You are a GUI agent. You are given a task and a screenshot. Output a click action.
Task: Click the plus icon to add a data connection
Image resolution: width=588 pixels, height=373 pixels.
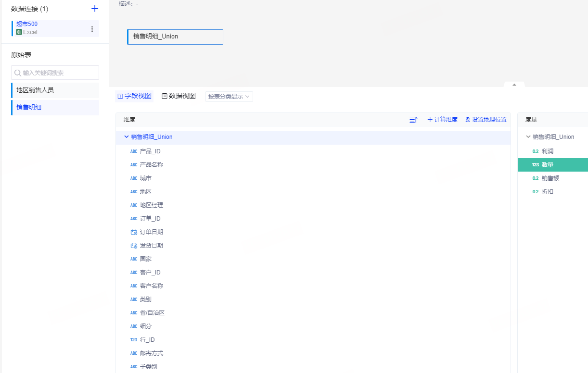click(x=95, y=8)
